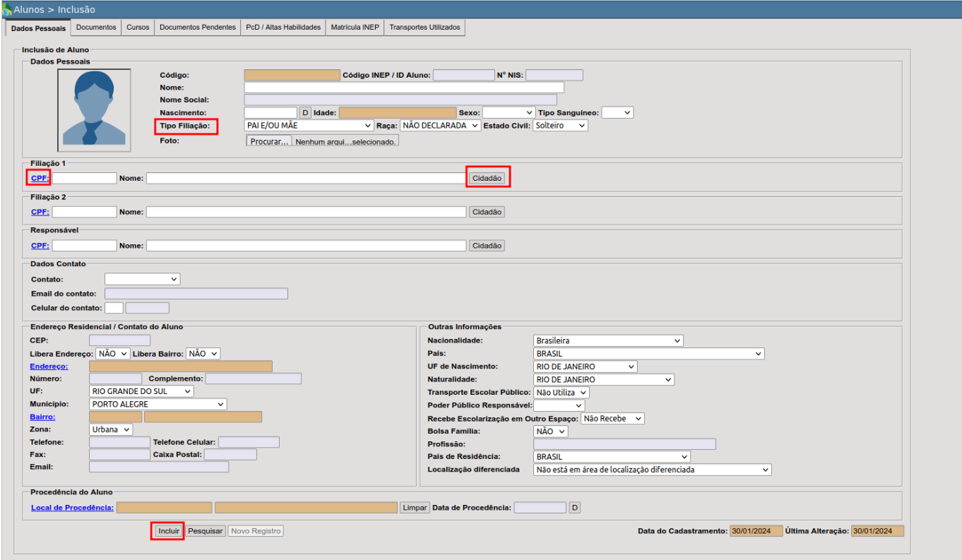
Task: Open the Zona dropdown showing Urbana
Action: pos(111,429)
